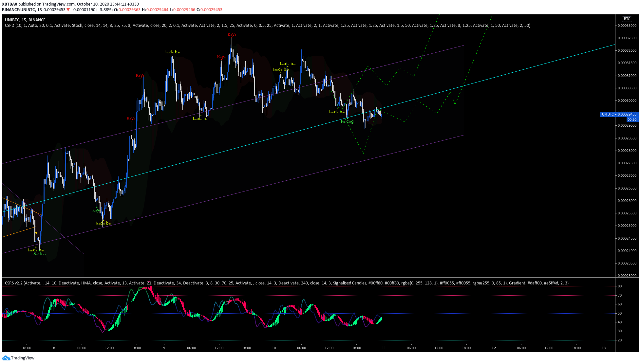Click the TradingView brand text
This screenshot has height=364, width=641.
click(x=23, y=358)
